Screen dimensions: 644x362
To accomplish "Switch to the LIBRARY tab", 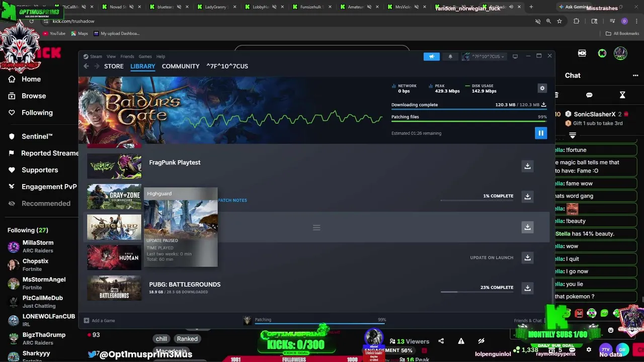I will click(x=143, y=66).
